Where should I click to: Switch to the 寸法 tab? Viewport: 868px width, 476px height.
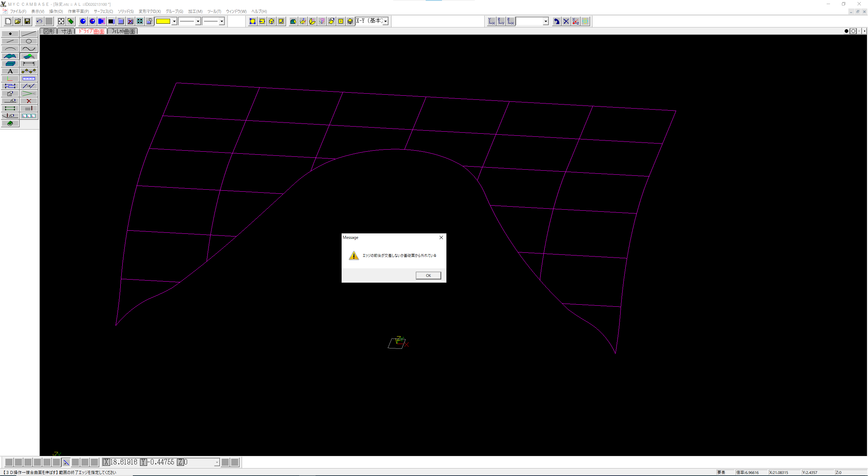(66, 31)
